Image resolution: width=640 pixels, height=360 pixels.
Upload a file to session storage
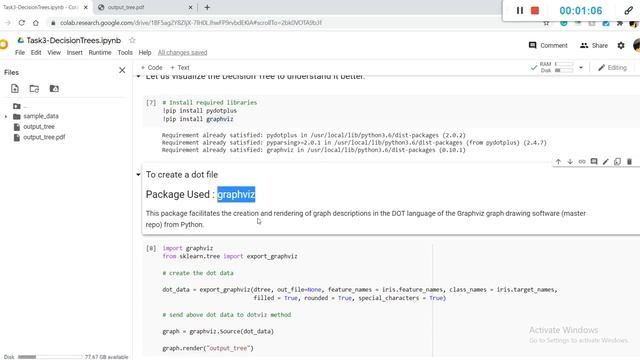pyautogui.click(x=15, y=89)
